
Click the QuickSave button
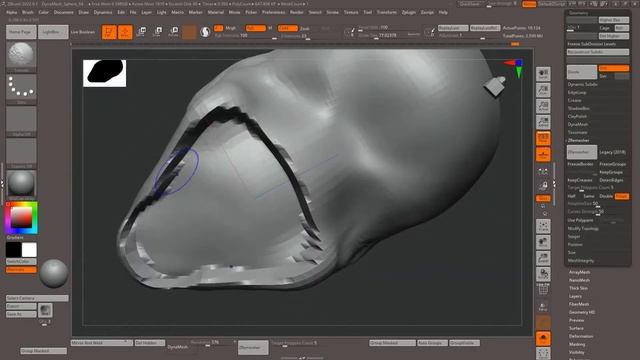pos(470,4)
